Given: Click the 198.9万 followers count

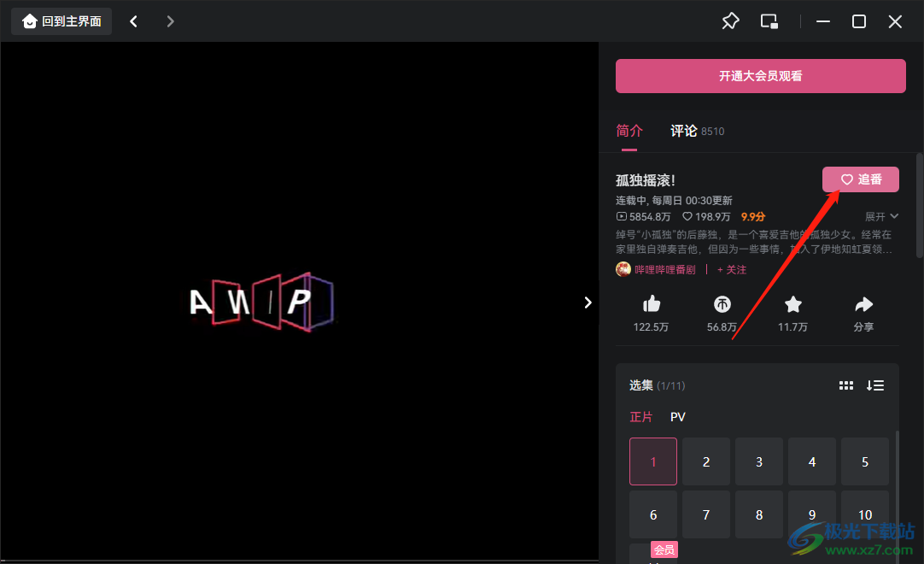Looking at the screenshot, I should 706,216.
